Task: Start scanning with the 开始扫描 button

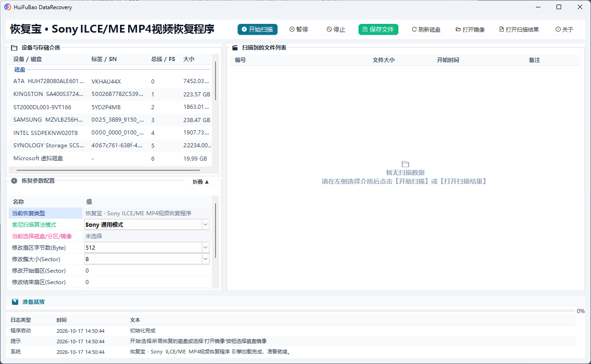Action: [257, 29]
